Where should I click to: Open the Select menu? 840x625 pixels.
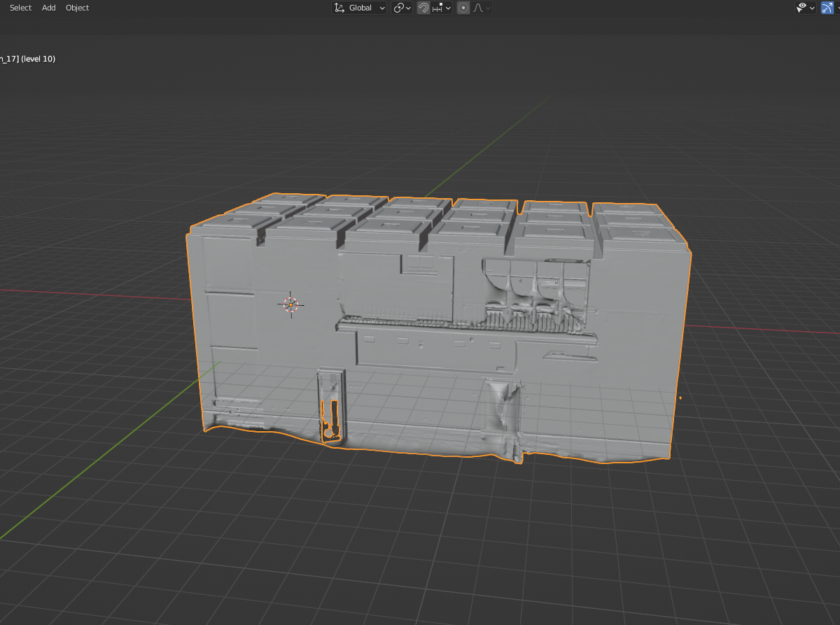(20, 8)
